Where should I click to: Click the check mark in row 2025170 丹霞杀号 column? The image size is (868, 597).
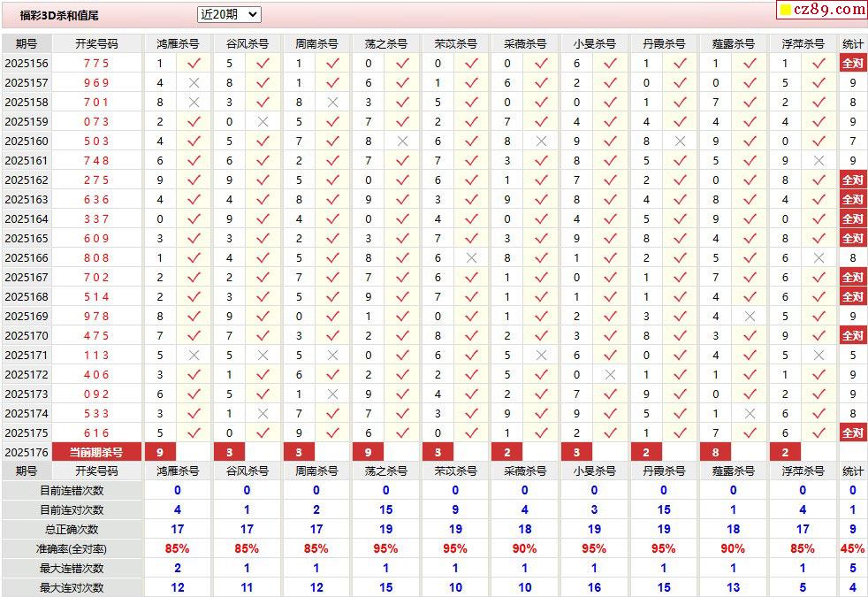tap(680, 335)
